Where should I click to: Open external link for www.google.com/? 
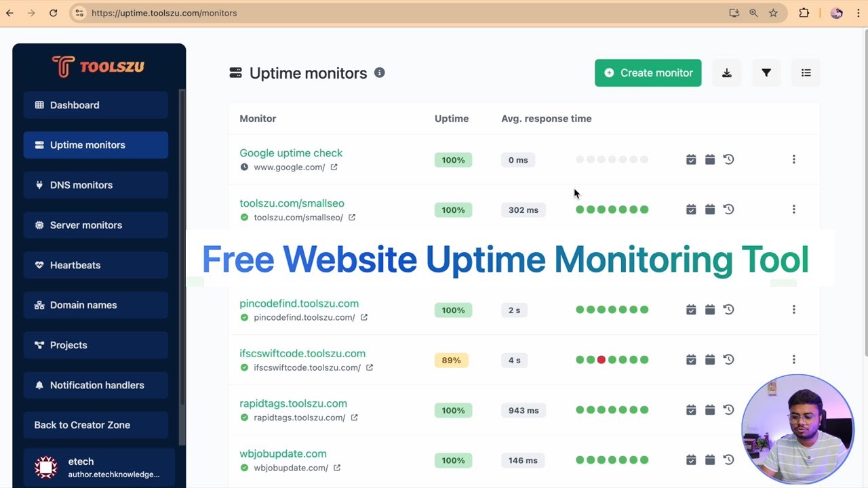coord(334,167)
